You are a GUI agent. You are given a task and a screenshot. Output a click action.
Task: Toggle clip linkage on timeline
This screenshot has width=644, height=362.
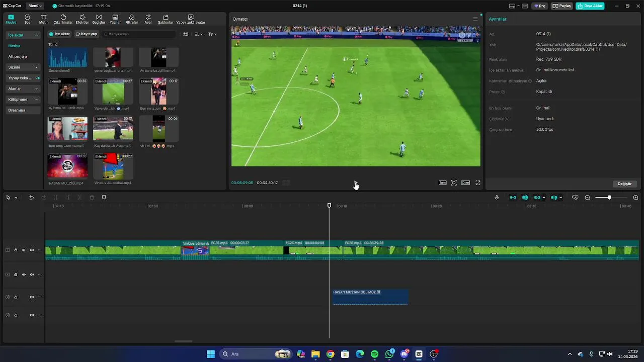(x=537, y=198)
